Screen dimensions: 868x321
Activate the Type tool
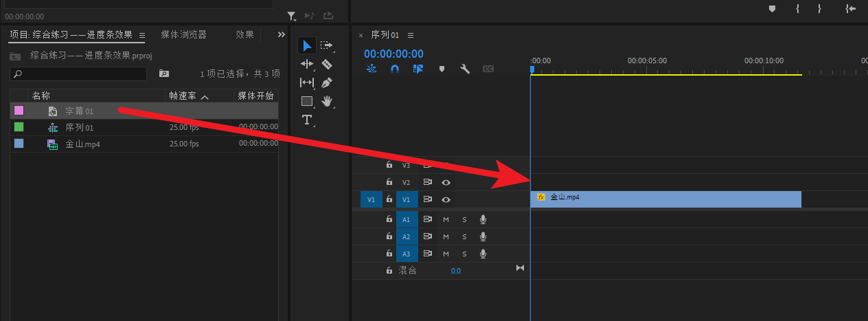coord(307,120)
